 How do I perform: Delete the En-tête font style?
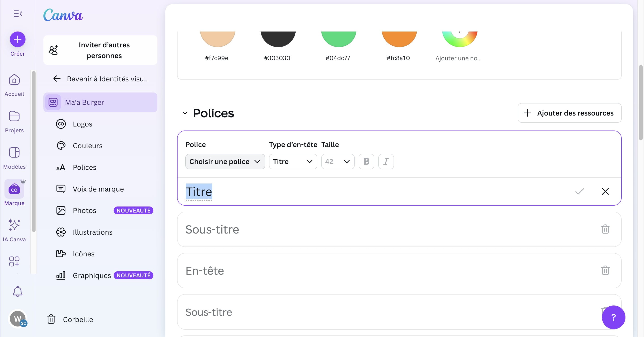(605, 270)
